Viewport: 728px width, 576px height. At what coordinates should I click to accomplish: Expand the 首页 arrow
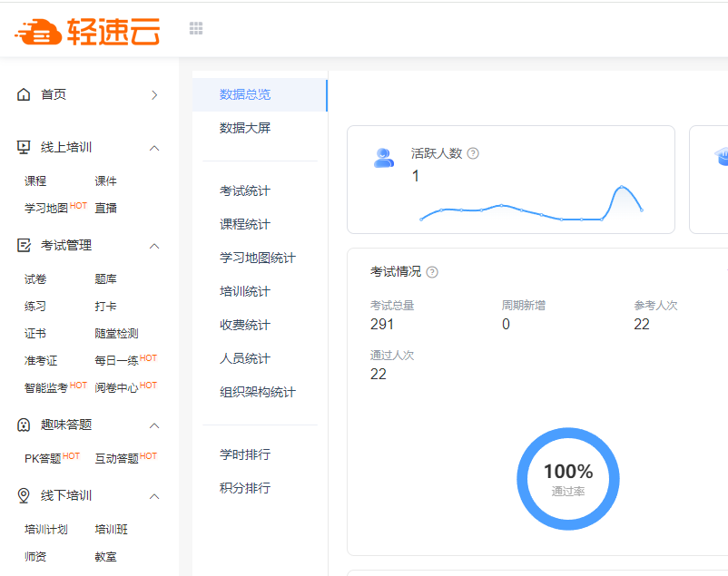pos(154,94)
